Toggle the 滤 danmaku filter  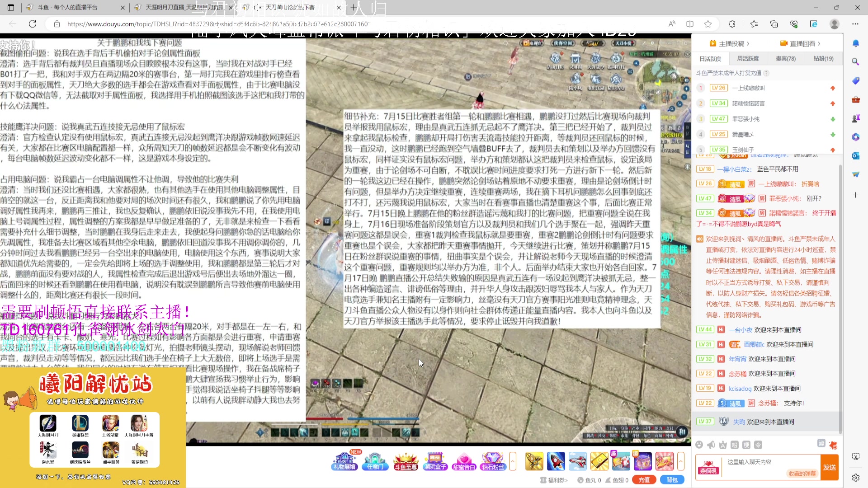821,444
